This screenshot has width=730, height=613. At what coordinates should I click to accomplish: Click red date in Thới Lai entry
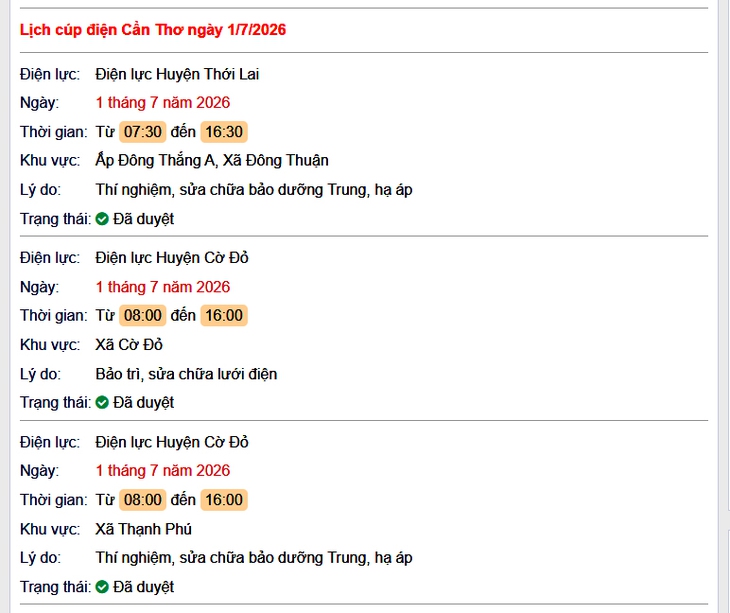tap(162, 103)
